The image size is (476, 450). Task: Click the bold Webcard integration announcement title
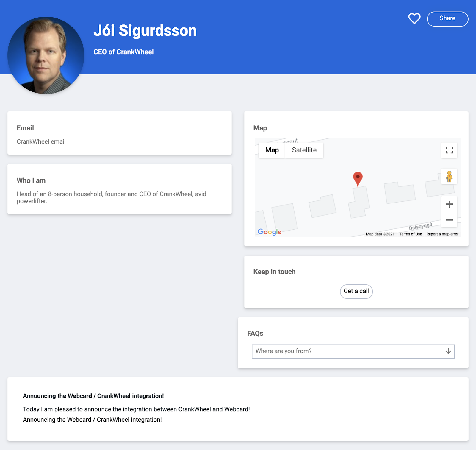(x=93, y=396)
